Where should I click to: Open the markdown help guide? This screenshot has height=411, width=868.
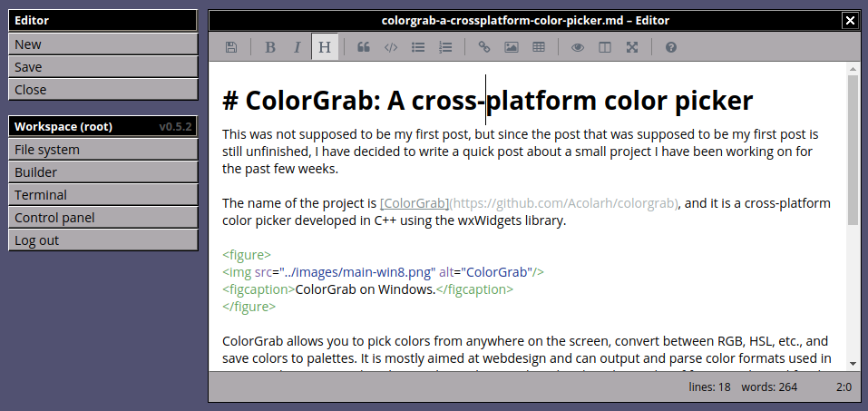click(x=671, y=47)
